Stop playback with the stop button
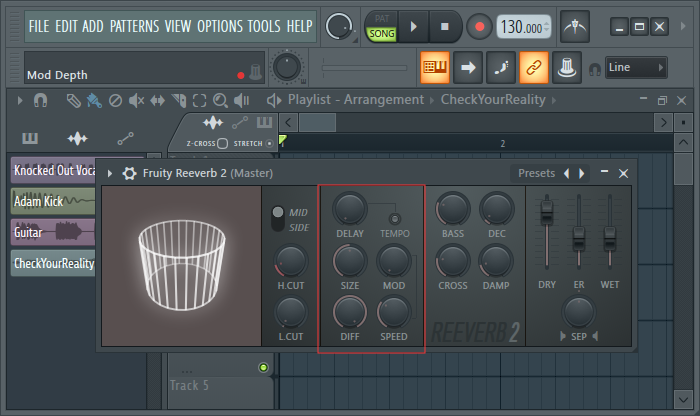The height and width of the screenshot is (416, 700). pos(446,26)
